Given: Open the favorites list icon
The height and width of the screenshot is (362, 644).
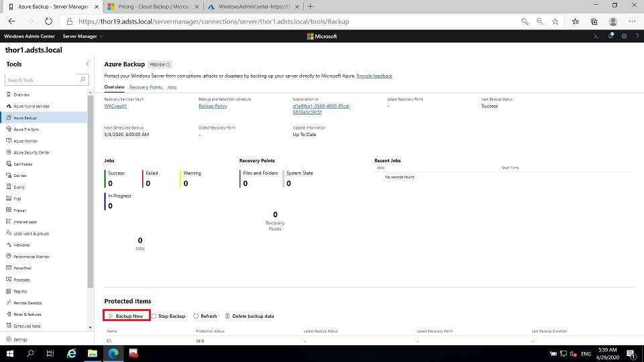Looking at the screenshot, I should (576, 21).
